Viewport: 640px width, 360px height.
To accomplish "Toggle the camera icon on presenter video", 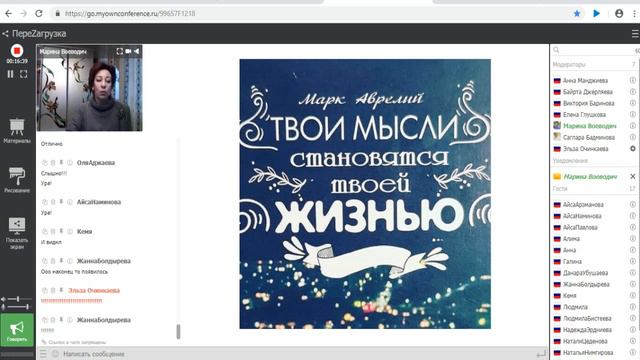I will click(x=128, y=51).
